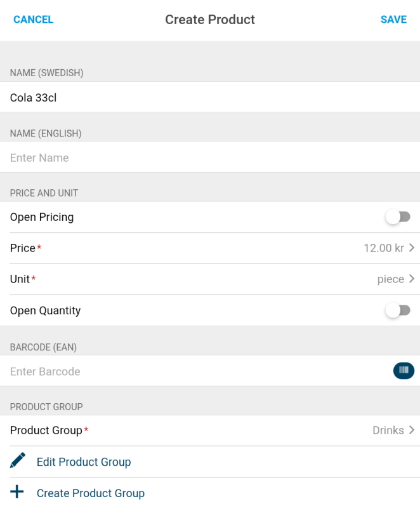Click the plus icon to create product group

[x=16, y=492]
